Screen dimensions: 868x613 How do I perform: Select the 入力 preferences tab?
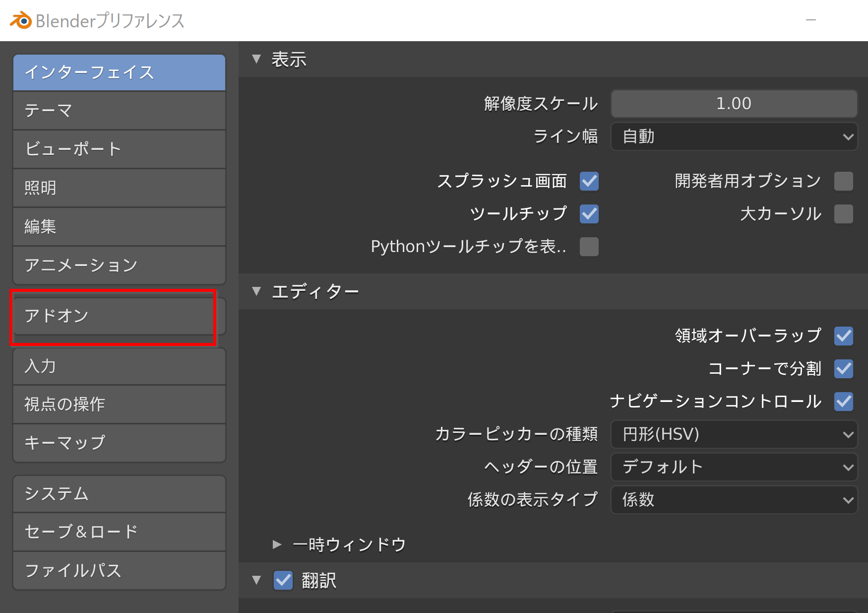click(x=119, y=366)
